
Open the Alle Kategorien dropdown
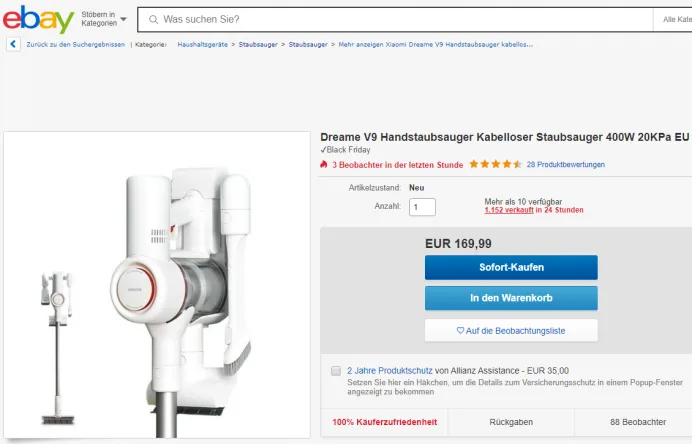(x=676, y=19)
